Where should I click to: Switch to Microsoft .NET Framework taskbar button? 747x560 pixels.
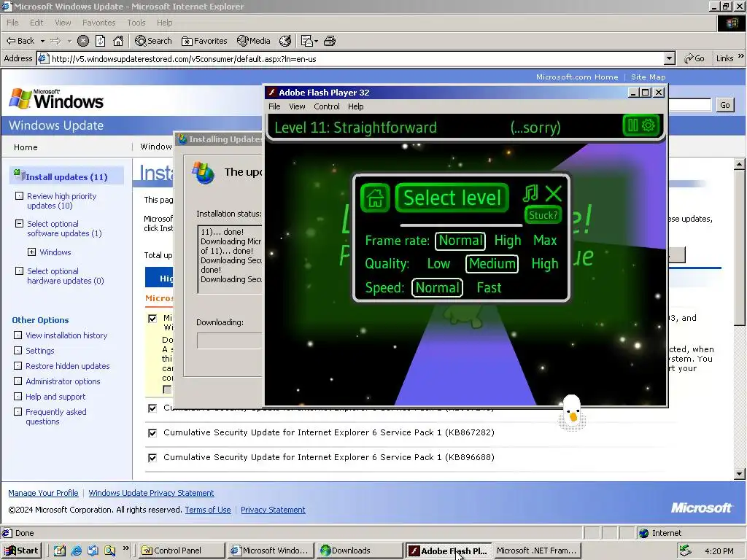click(x=536, y=551)
